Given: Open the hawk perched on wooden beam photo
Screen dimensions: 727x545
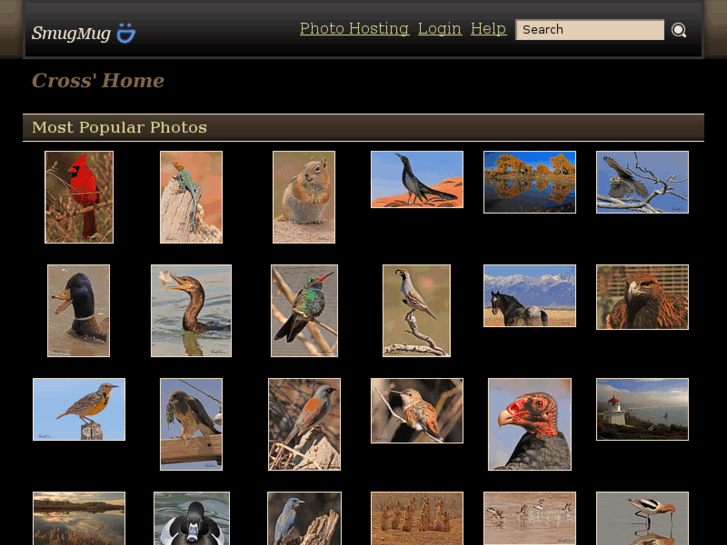Looking at the screenshot, I should (x=191, y=424).
